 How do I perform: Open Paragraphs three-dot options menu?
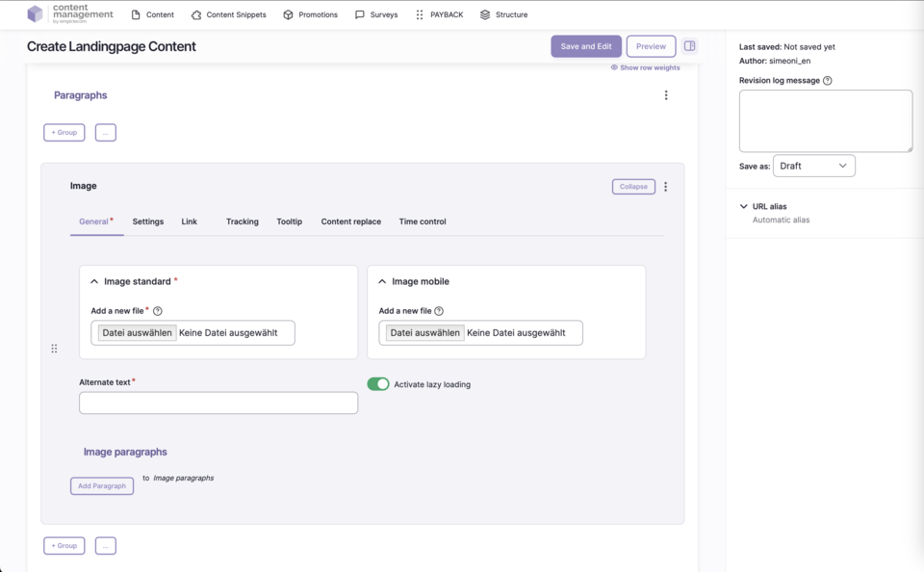click(666, 95)
